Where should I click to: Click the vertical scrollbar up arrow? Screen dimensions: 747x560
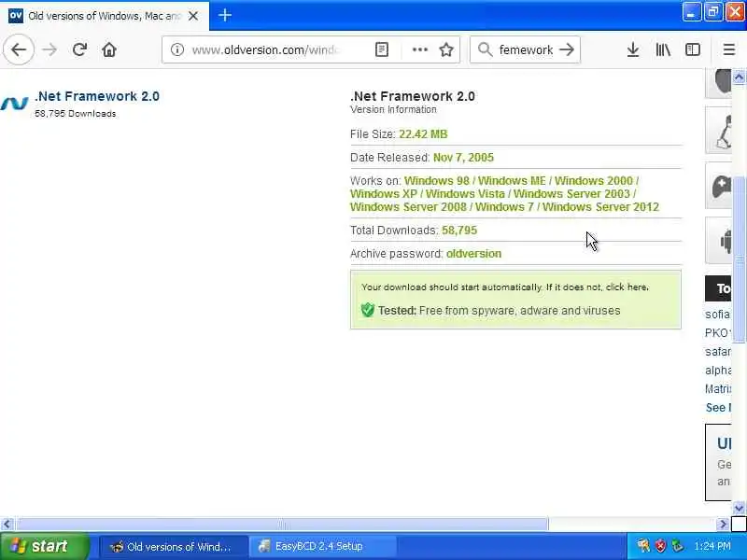point(739,77)
